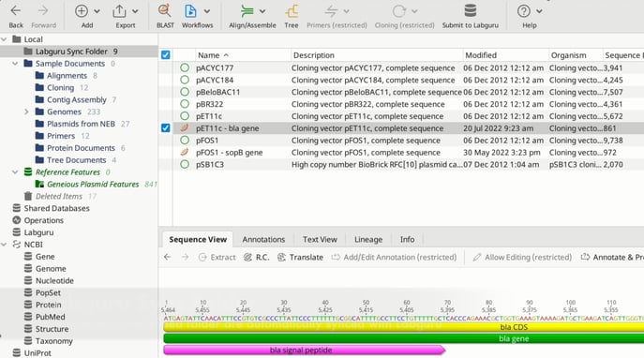The height and width of the screenshot is (358, 644).
Task: Click the green bla gene annotation
Action: point(404,338)
